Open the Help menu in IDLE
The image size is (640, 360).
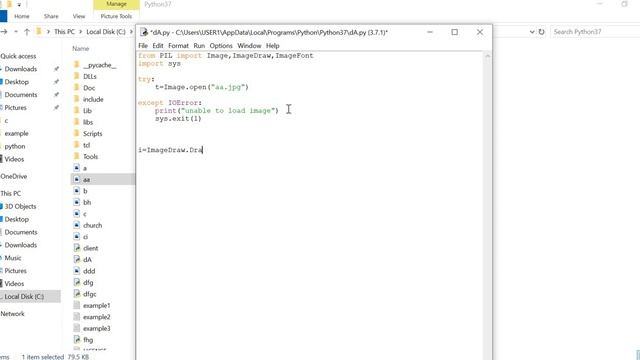point(273,46)
